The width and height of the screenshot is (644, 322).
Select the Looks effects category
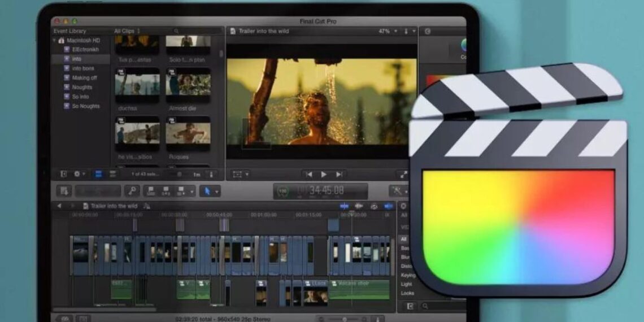[407, 293]
